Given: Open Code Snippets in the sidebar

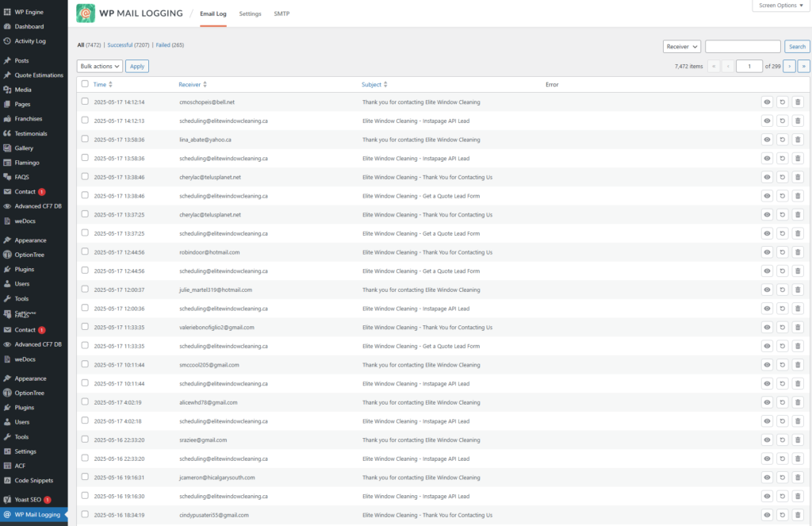Looking at the screenshot, I should (x=35, y=481).
